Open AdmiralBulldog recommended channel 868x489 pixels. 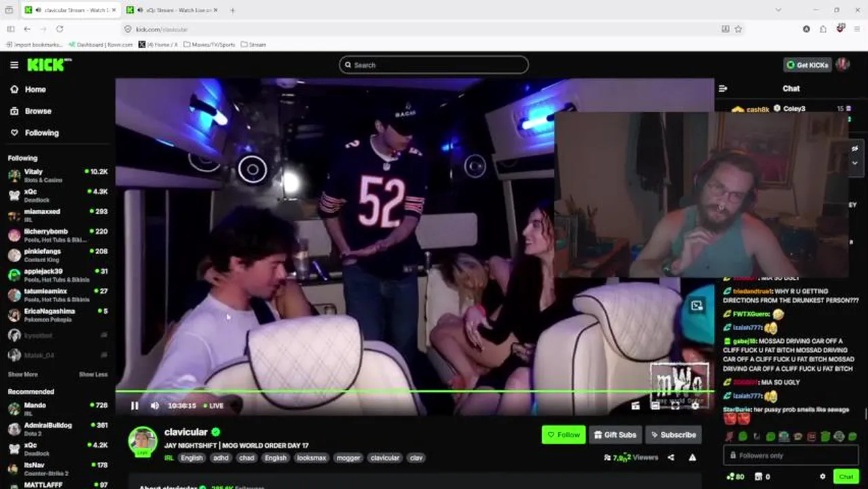(x=58, y=429)
